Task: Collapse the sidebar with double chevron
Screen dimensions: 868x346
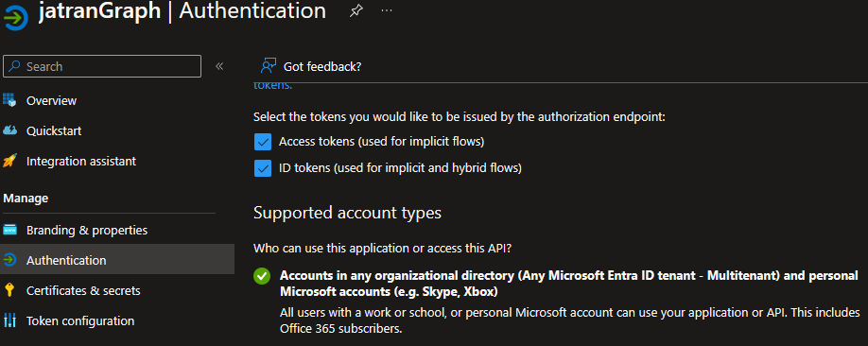Action: [219, 66]
